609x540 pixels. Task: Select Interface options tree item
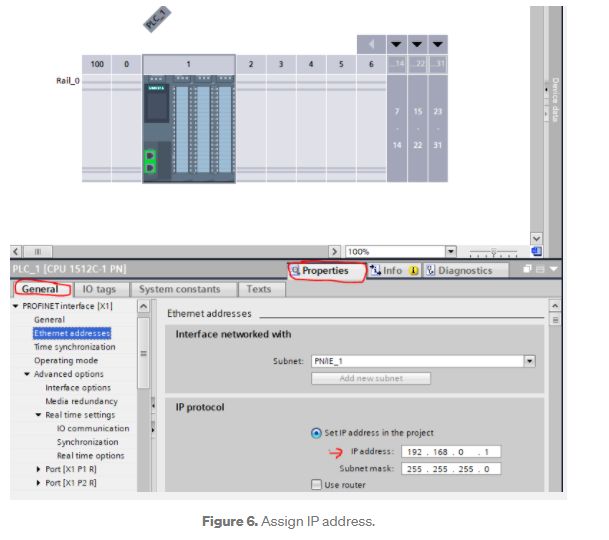(x=78, y=388)
